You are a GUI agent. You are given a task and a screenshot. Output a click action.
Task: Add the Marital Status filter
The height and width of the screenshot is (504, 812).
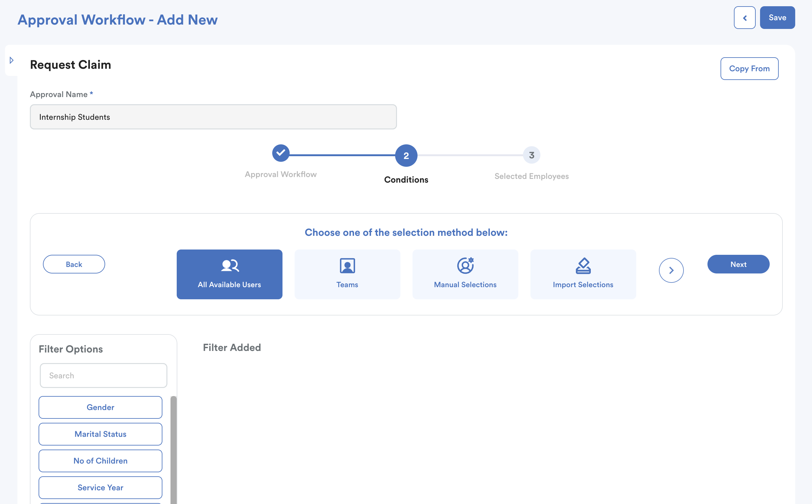tap(100, 434)
